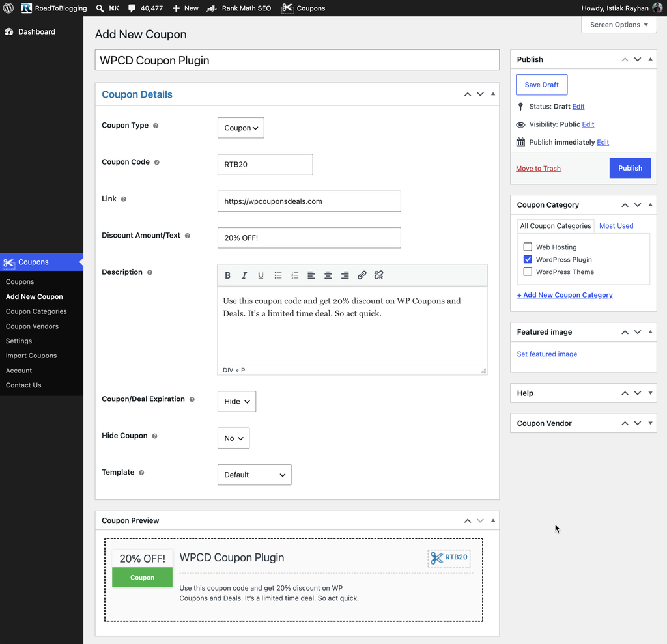Open Coupons submenu item in sidebar
The height and width of the screenshot is (644, 667).
(x=20, y=281)
